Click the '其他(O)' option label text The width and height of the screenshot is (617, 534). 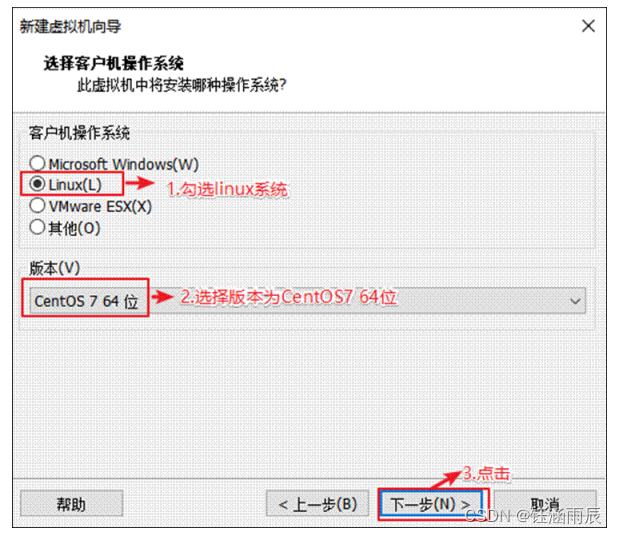click(x=74, y=228)
